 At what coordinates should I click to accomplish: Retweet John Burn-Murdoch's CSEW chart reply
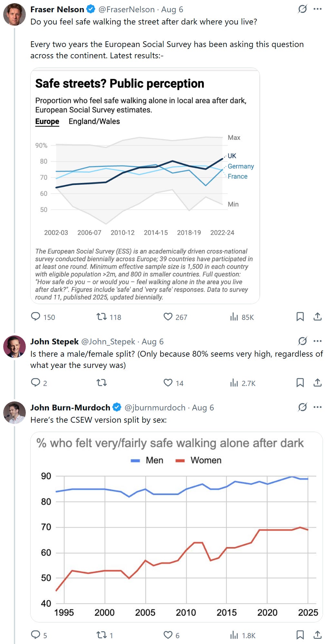pos(102,635)
